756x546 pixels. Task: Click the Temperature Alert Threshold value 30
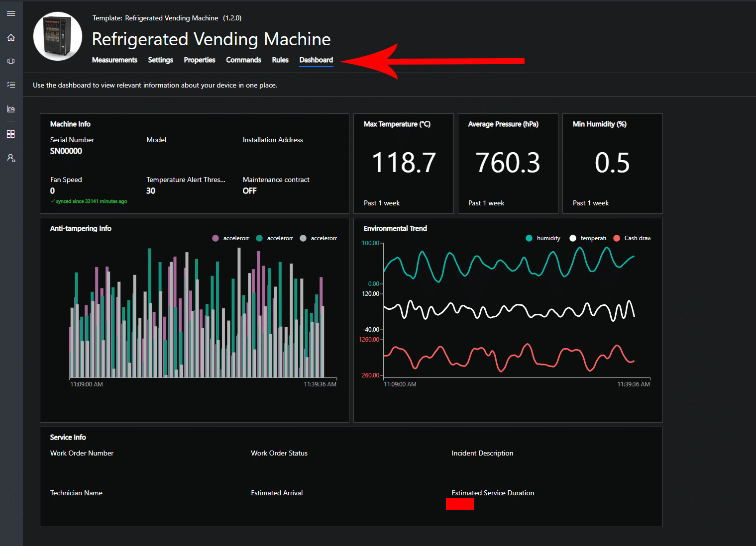coord(151,191)
